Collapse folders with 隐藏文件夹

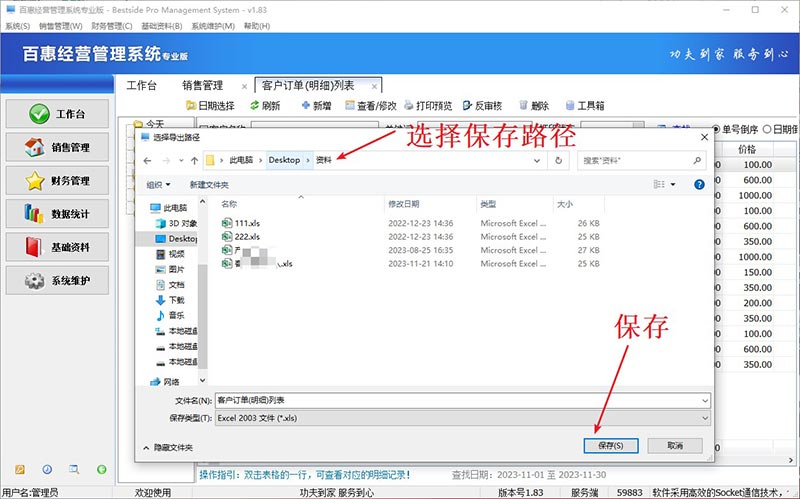pyautogui.click(x=168, y=447)
